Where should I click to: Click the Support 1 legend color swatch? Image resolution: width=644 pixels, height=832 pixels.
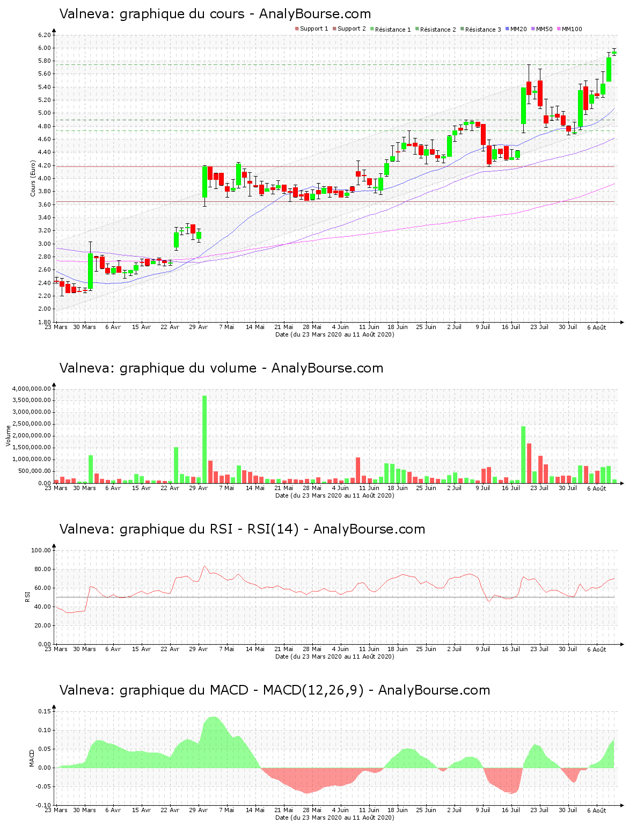[297, 29]
